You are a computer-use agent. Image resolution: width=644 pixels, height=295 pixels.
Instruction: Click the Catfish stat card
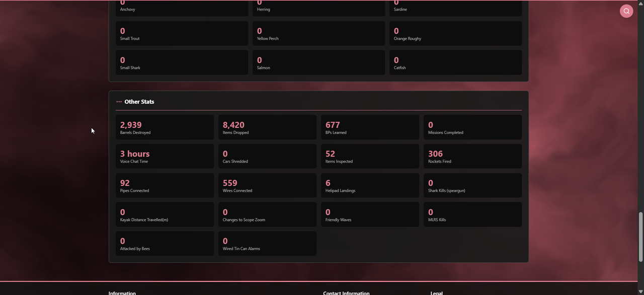point(455,62)
